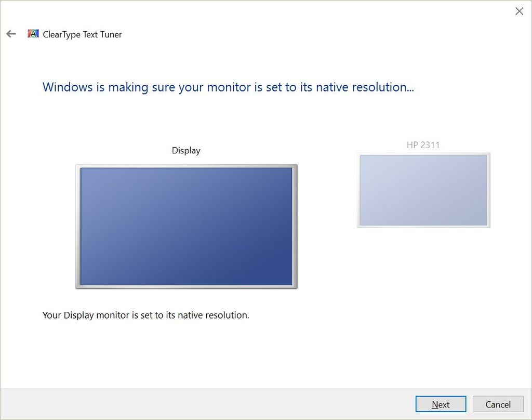Click the 'HP 2311' monitor label
The width and height of the screenshot is (532, 420).
[422, 145]
